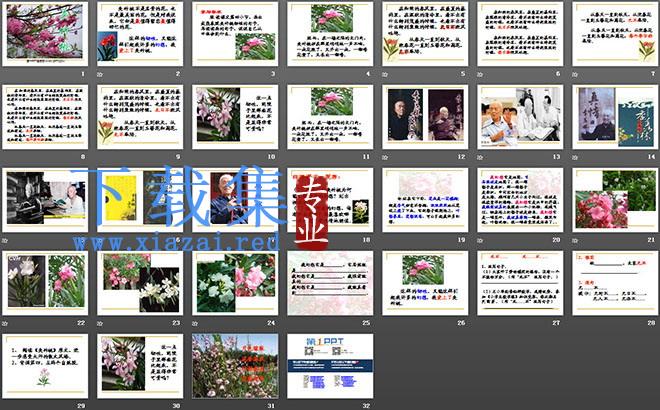Click the animation star icon under slide 6
The image size is (660, 410).
(480, 74)
